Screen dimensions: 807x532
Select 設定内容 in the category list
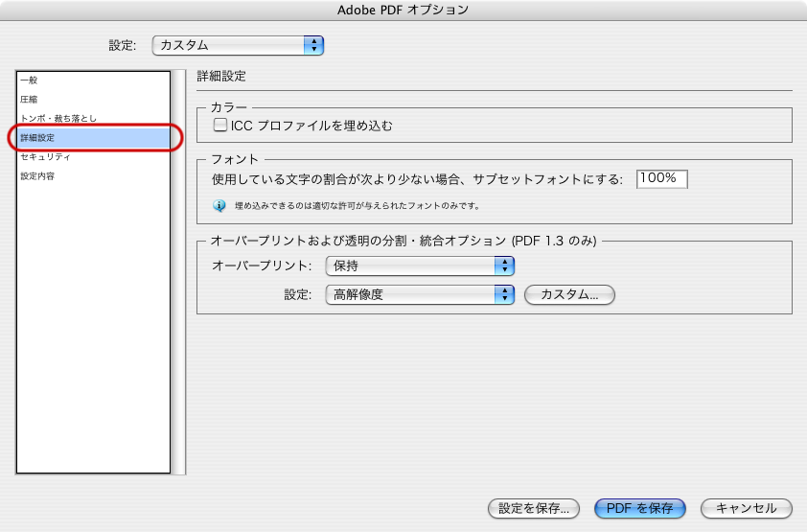[x=94, y=176]
